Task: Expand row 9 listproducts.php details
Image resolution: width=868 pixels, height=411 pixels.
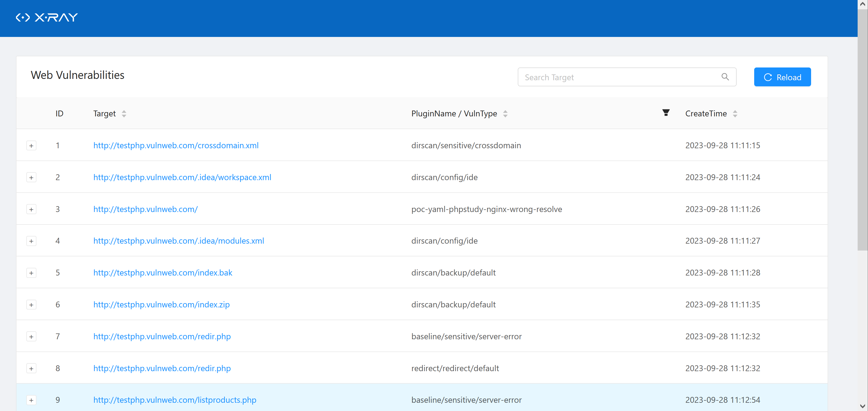Action: (x=31, y=400)
